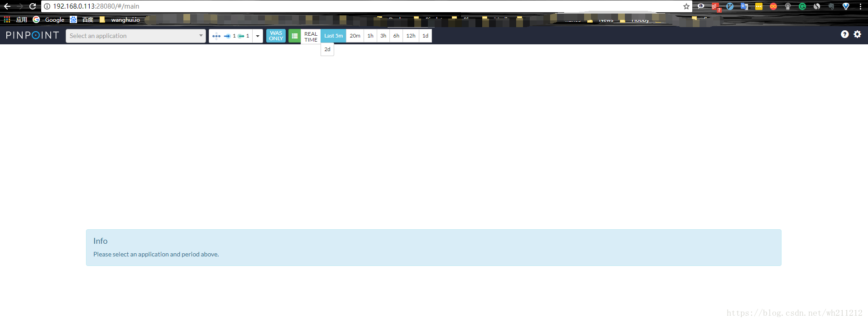Select the 20m period

[355, 36]
